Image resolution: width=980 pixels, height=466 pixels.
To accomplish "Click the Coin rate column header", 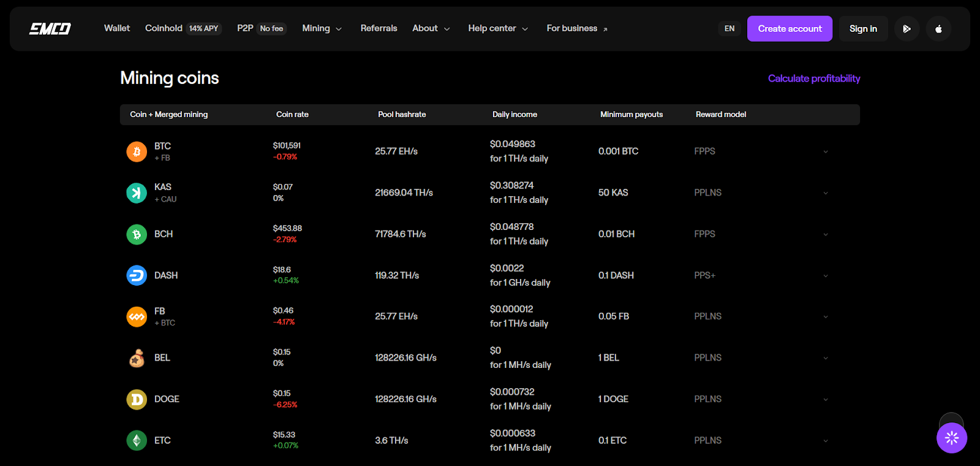I will [x=292, y=115].
